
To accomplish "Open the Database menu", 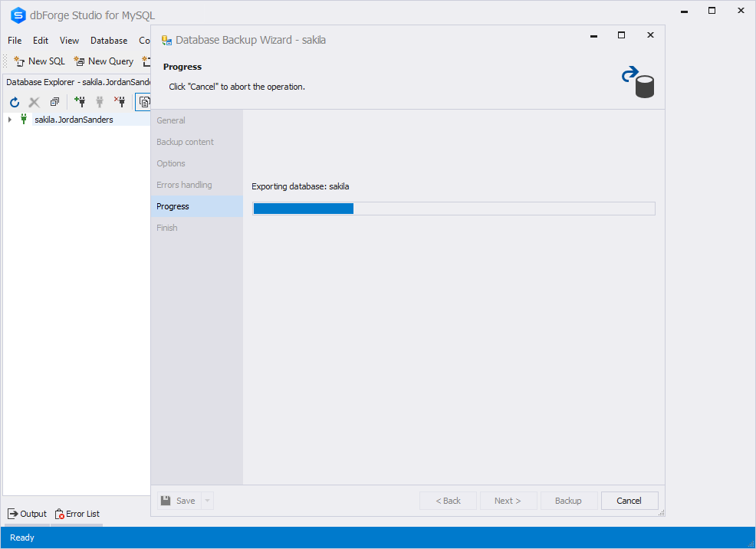I will [109, 41].
